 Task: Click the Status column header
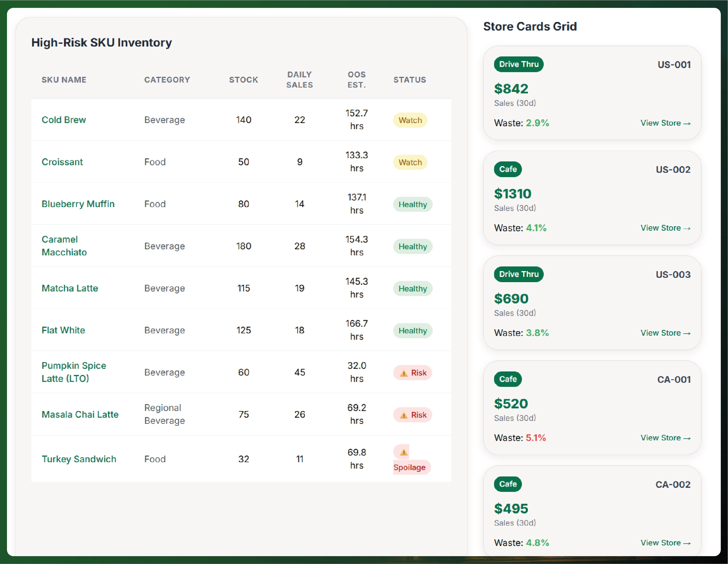click(x=409, y=80)
